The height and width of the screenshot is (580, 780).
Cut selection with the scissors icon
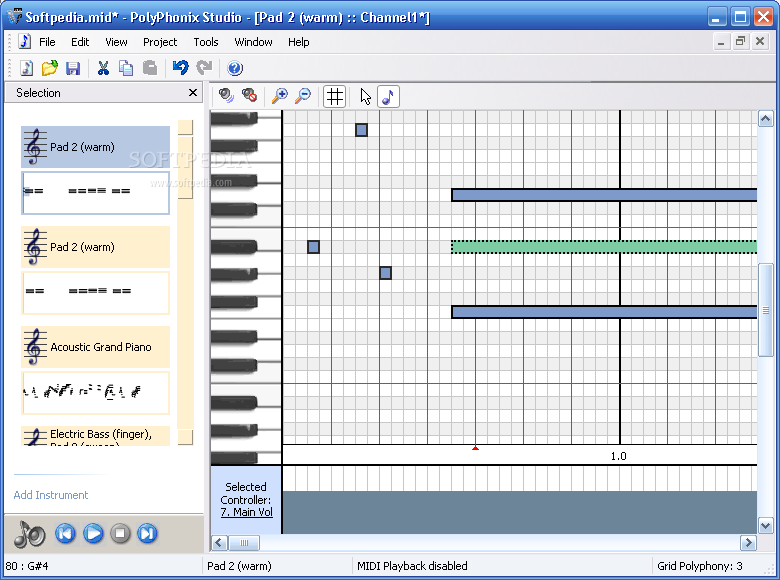(103, 68)
